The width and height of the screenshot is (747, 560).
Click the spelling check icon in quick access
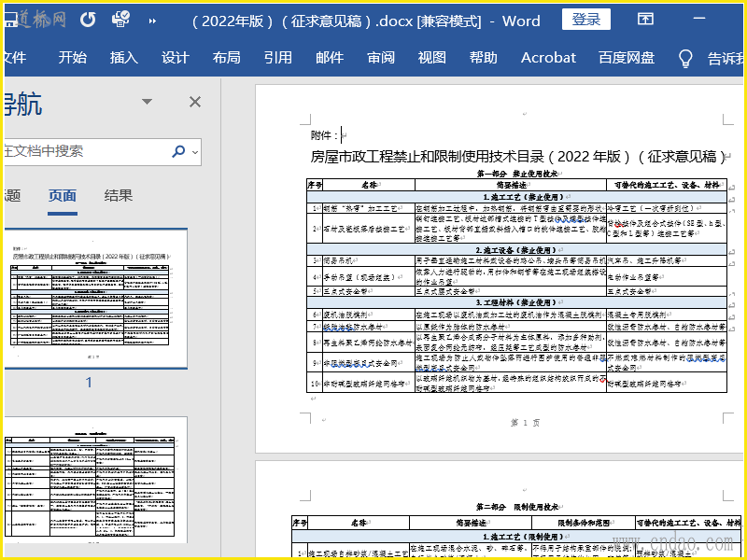pyautogui.click(x=121, y=20)
